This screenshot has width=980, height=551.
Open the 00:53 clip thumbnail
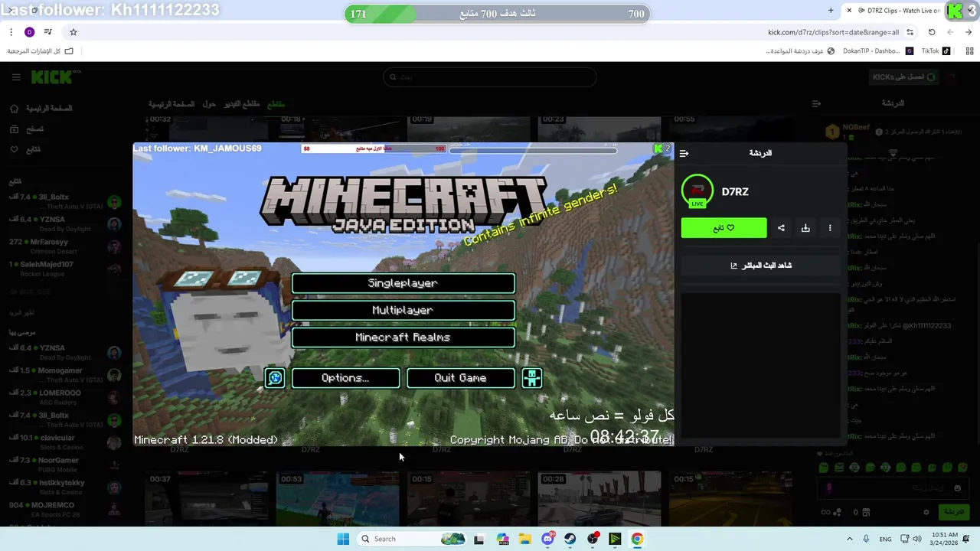(x=337, y=499)
